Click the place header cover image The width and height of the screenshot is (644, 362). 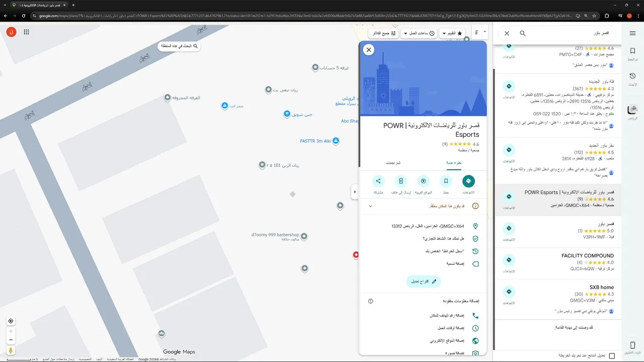coord(423,78)
